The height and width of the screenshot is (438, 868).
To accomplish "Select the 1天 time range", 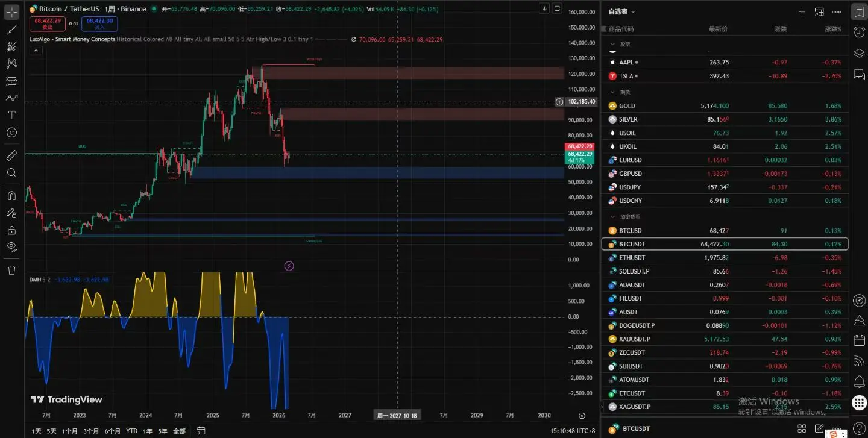I will click(37, 431).
